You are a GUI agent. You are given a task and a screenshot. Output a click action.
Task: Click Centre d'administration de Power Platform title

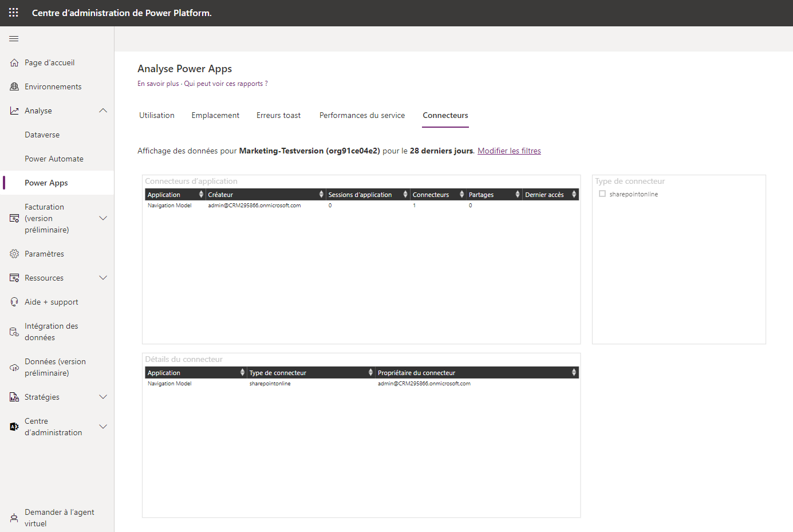(122, 13)
